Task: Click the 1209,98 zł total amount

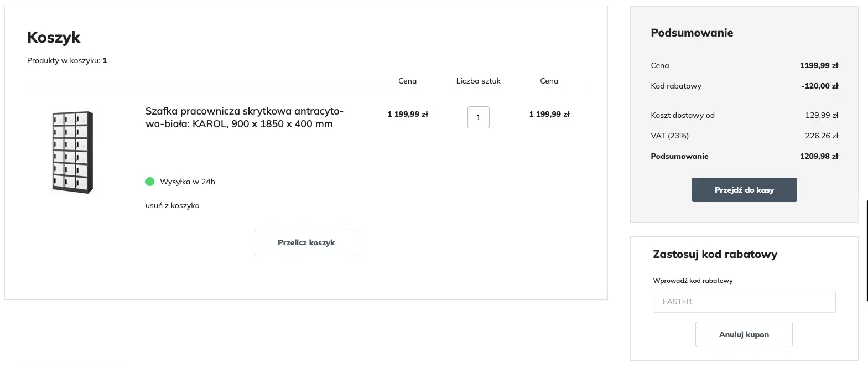Action: [819, 156]
